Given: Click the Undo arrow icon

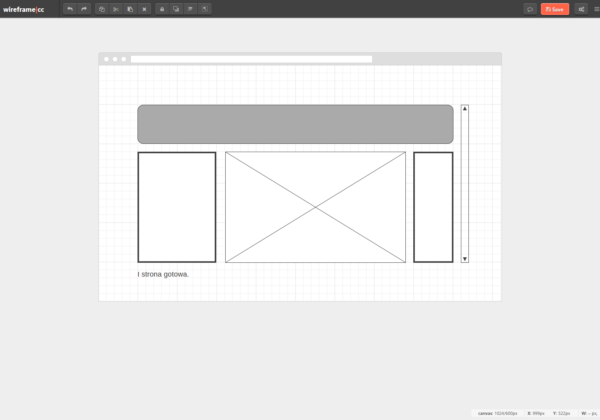Looking at the screenshot, I should (69, 9).
